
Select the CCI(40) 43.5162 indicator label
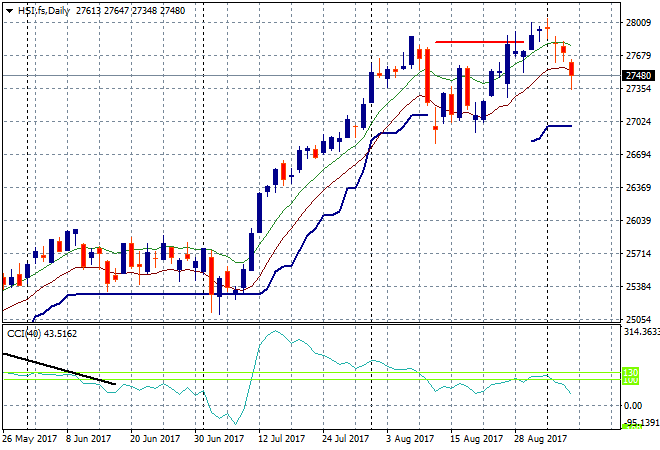tap(42, 334)
